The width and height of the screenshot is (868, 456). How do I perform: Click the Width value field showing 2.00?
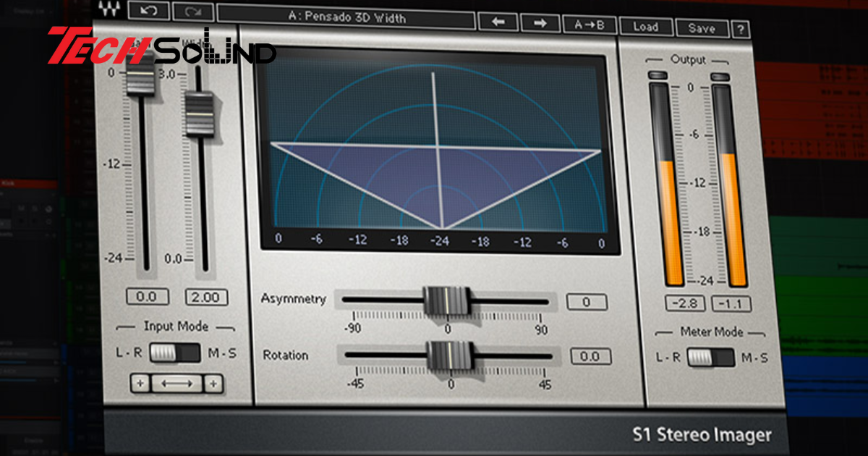(206, 296)
